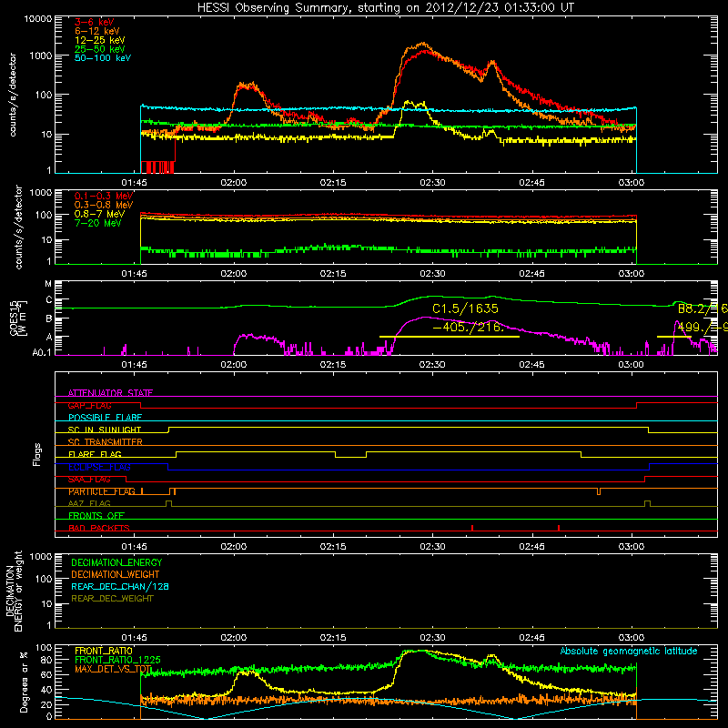The width and height of the screenshot is (728, 728).
Task: Click the GAP_FLAG label
Action: (89, 405)
